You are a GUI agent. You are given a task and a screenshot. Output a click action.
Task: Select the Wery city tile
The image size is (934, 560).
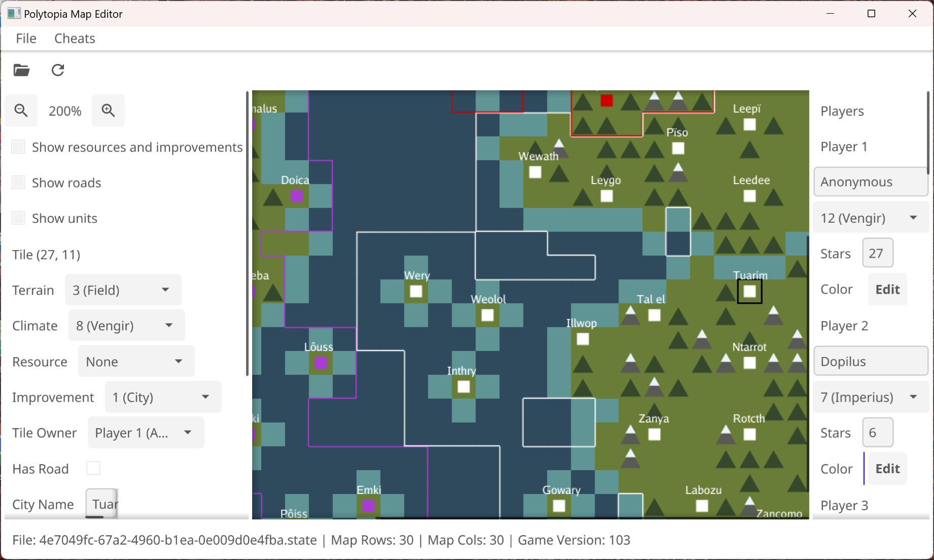[x=416, y=292]
